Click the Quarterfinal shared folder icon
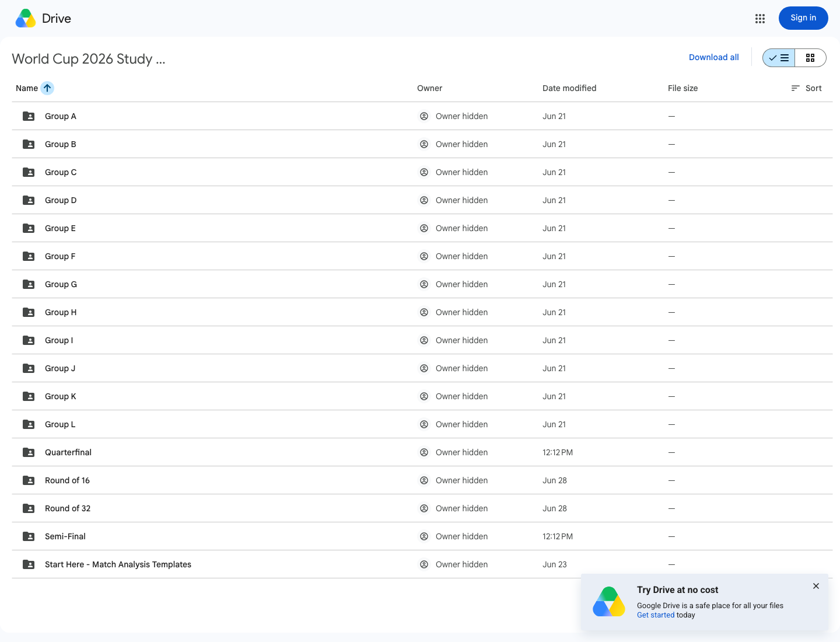The image size is (840, 642). (x=29, y=452)
